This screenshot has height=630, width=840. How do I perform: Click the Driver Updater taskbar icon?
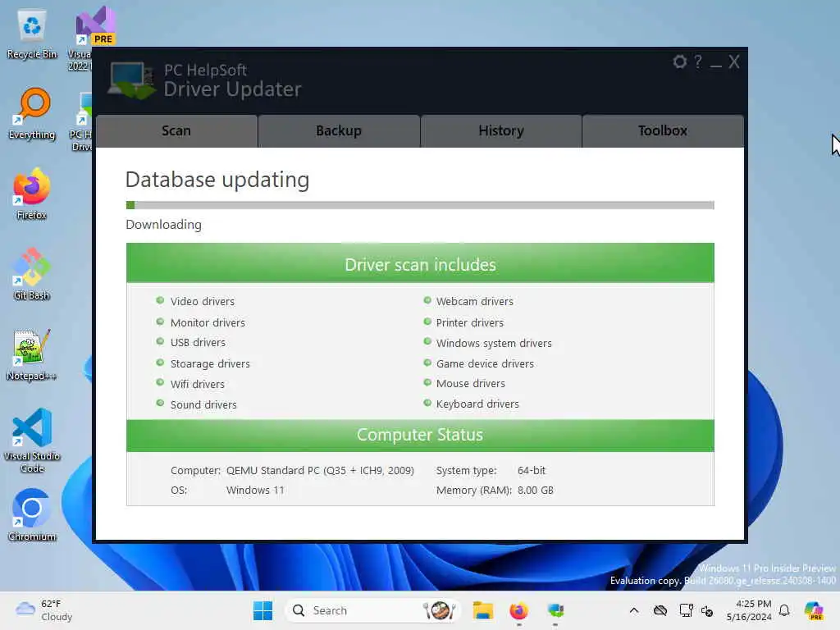point(555,610)
